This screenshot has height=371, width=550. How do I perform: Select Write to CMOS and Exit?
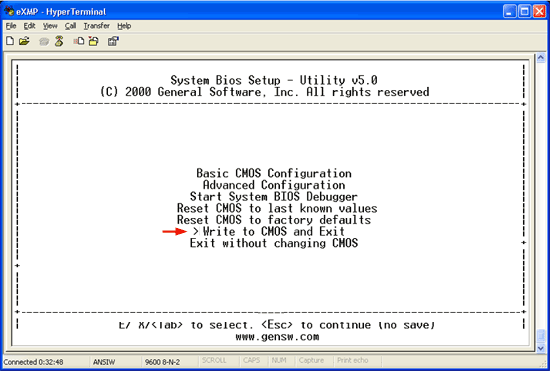tap(274, 231)
